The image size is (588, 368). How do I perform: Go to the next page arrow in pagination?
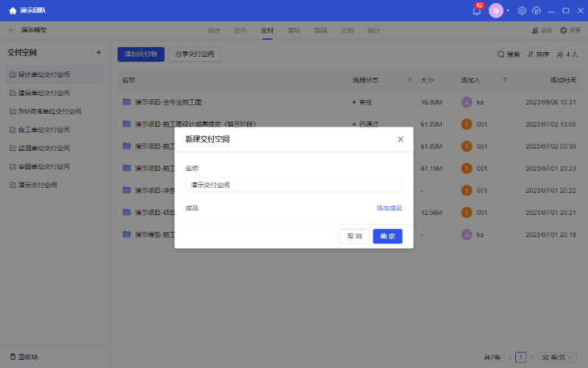pos(531,357)
